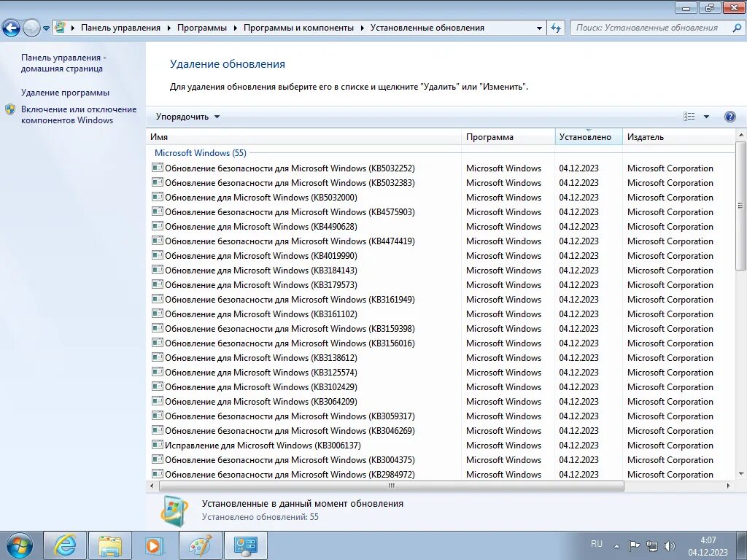
Task: Click the Control Panel icon in address bar
Action: 60,27
